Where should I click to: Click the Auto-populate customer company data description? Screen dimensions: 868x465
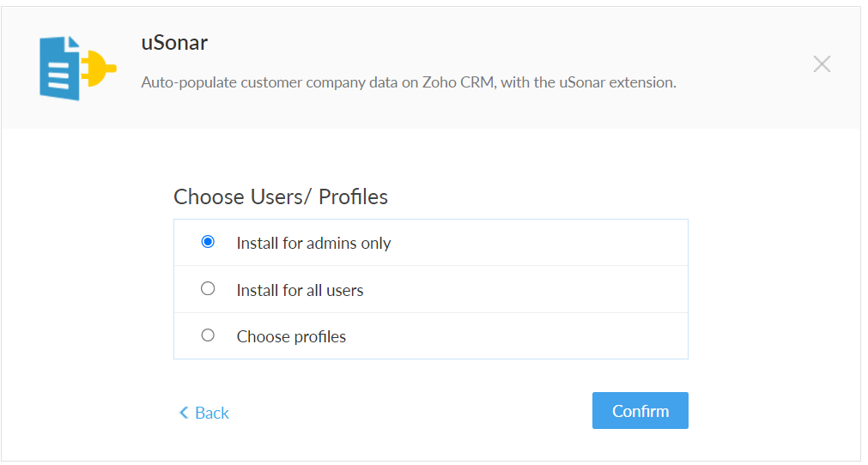click(x=409, y=83)
